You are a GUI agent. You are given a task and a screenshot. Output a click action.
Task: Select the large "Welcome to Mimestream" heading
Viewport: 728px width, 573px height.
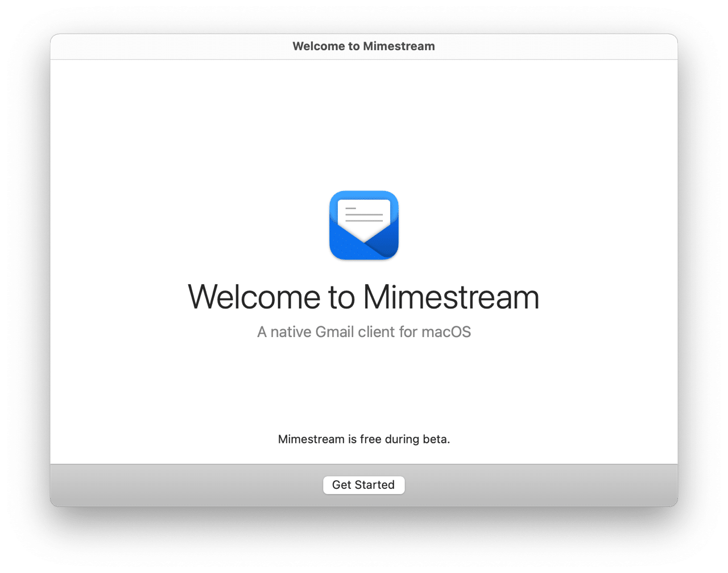[x=364, y=297]
